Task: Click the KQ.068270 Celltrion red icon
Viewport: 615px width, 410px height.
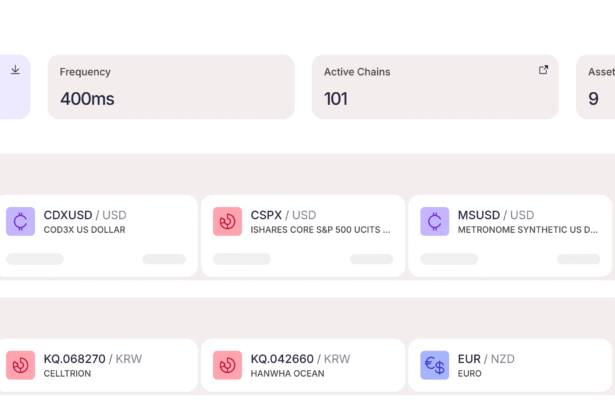Action: click(x=21, y=365)
